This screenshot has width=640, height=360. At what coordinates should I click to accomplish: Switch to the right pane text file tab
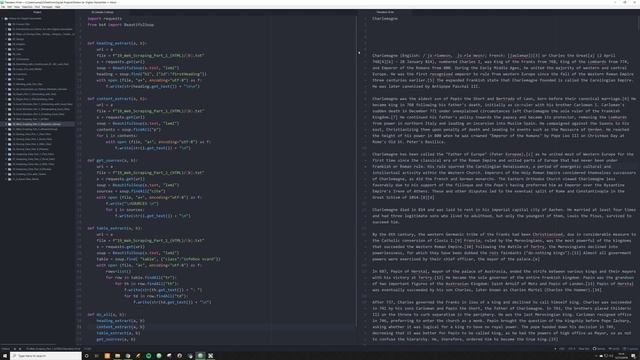(x=385, y=12)
